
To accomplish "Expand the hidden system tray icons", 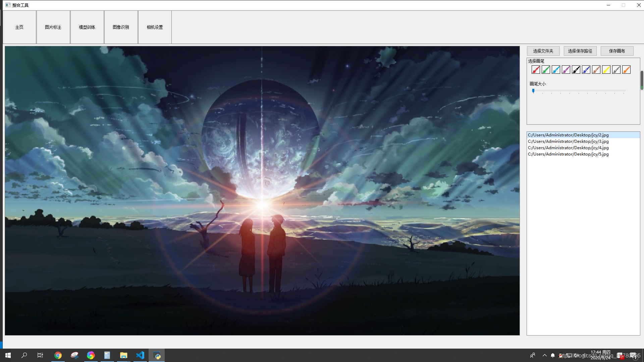I will tap(544, 355).
